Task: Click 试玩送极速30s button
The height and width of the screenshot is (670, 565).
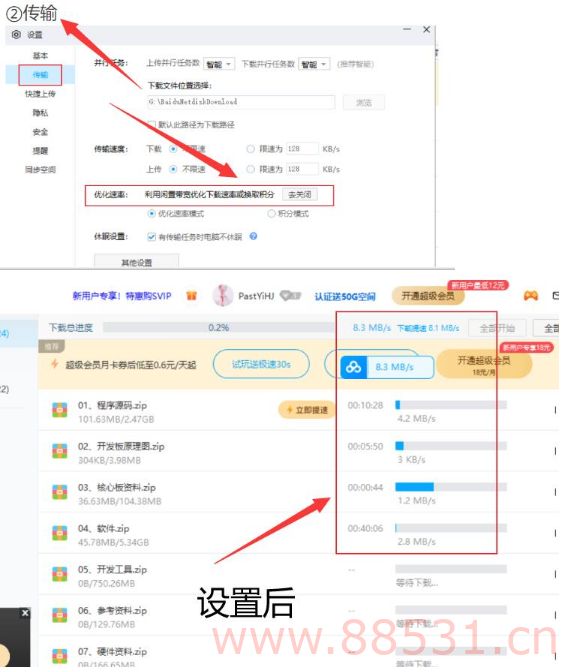Action: [261, 364]
